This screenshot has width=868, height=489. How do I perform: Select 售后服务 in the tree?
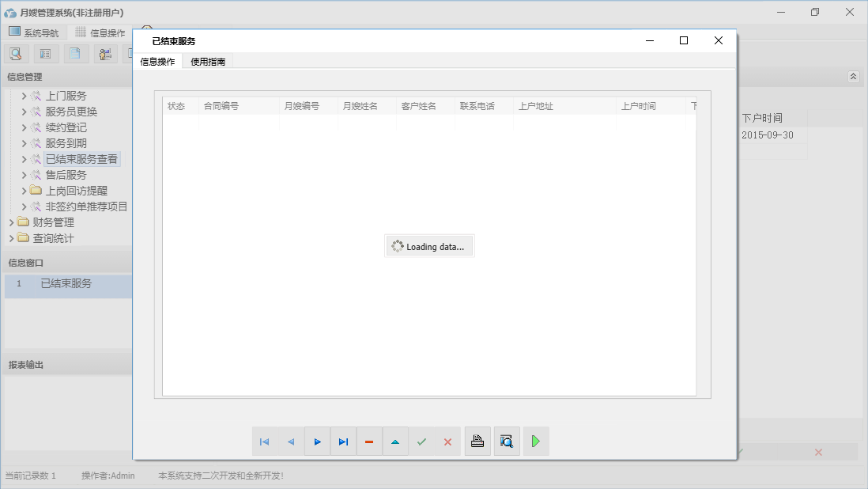click(66, 175)
